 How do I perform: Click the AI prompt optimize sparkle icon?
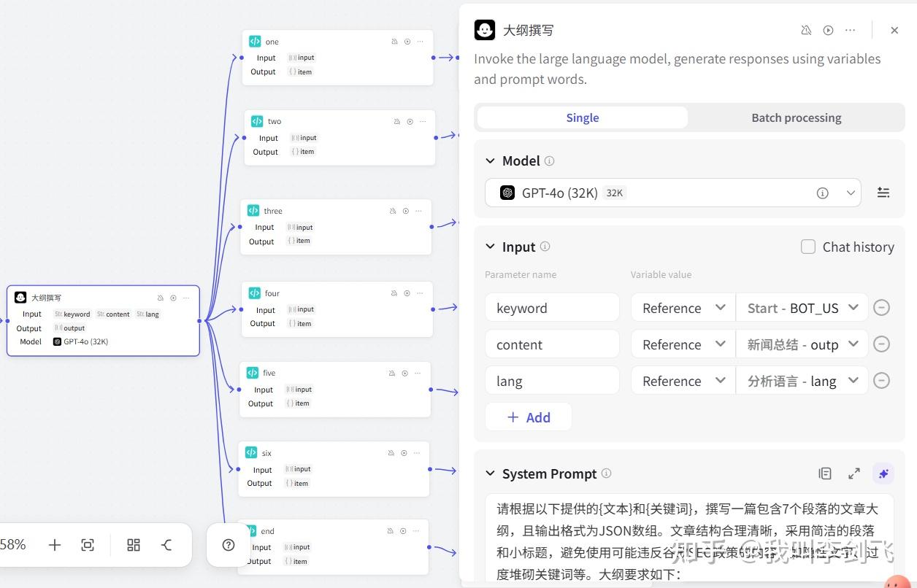pyautogui.click(x=883, y=473)
